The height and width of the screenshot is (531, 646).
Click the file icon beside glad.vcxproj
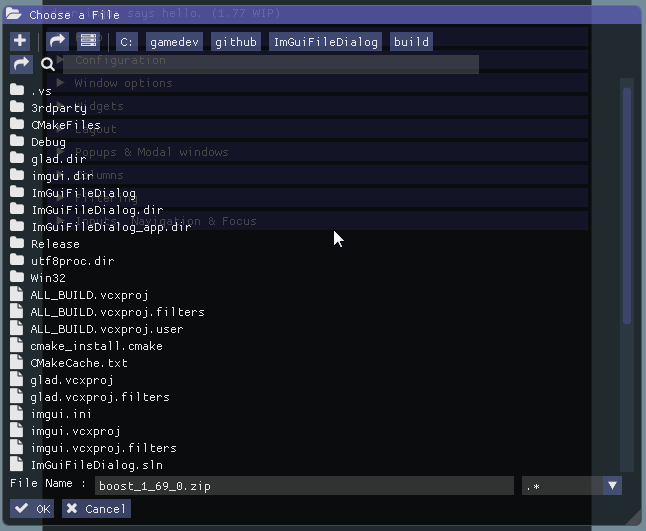16,379
